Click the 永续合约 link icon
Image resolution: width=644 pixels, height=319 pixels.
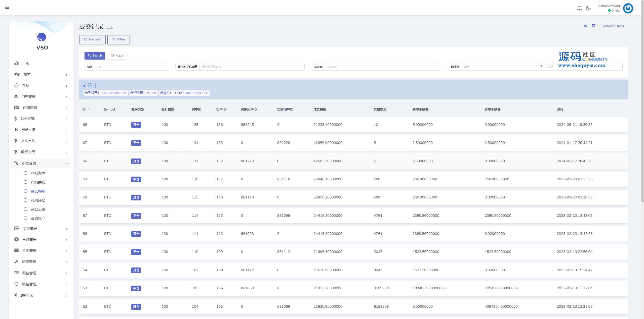(x=16, y=163)
